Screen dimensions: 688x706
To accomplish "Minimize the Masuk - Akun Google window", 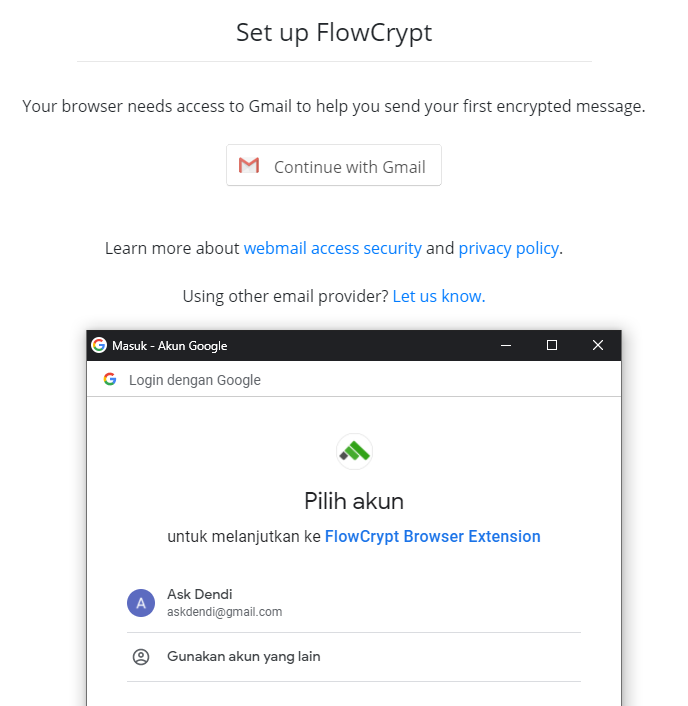I will pos(506,345).
